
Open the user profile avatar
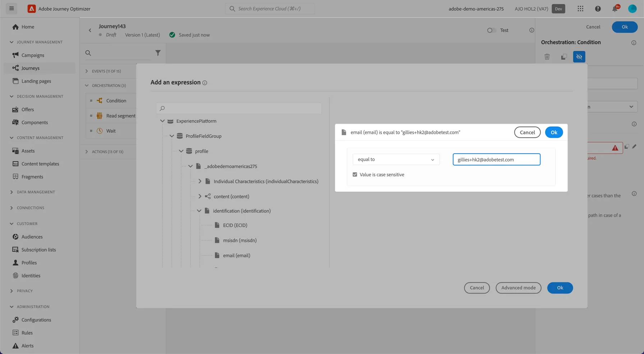pyautogui.click(x=632, y=9)
